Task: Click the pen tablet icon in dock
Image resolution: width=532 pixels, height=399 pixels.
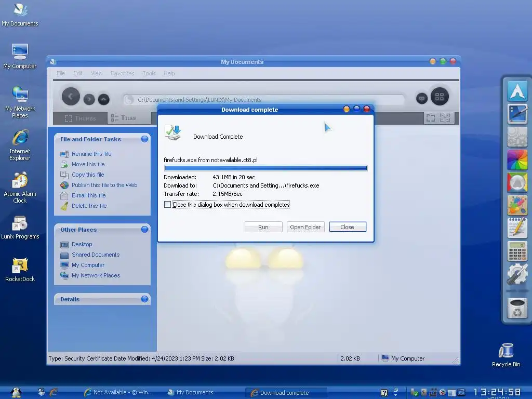Action: 517,114
